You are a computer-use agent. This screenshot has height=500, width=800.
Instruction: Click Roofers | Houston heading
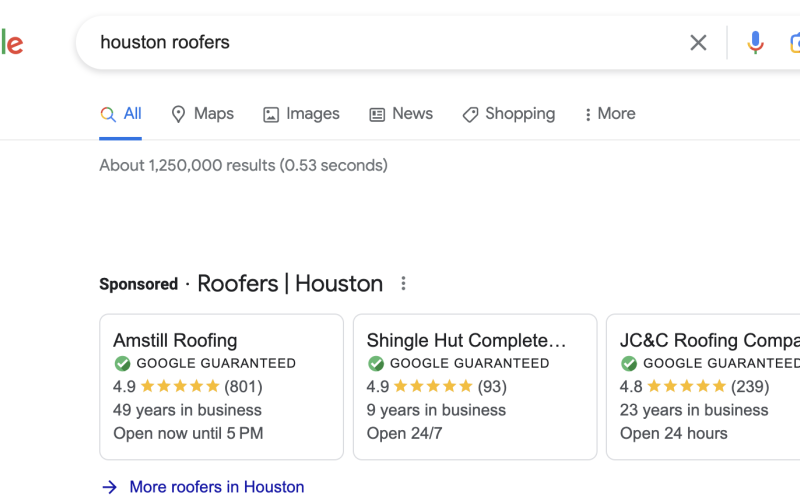[290, 283]
